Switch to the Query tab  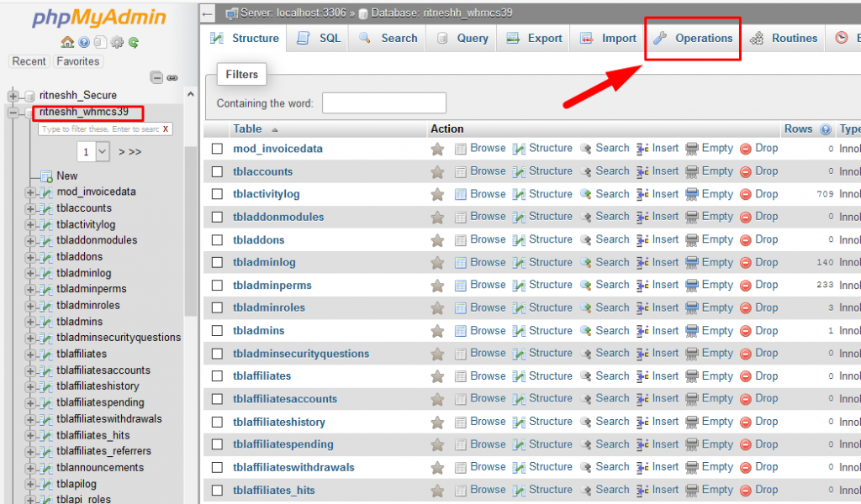pos(462,39)
